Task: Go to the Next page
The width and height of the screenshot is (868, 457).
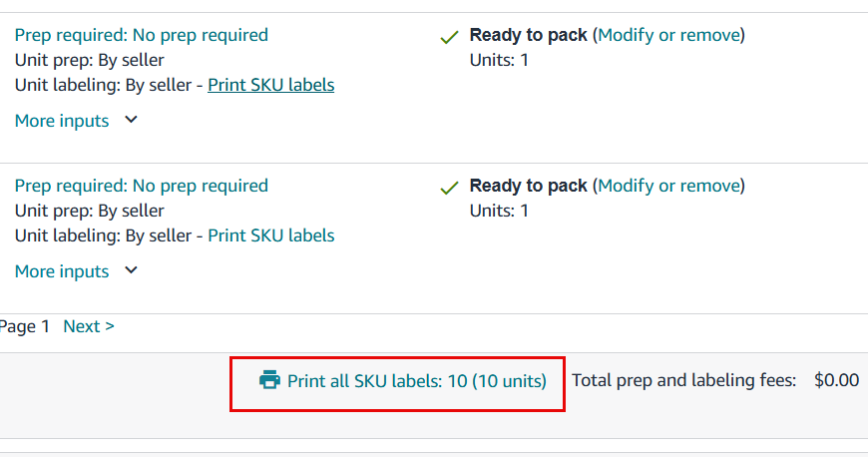Action: 89,326
